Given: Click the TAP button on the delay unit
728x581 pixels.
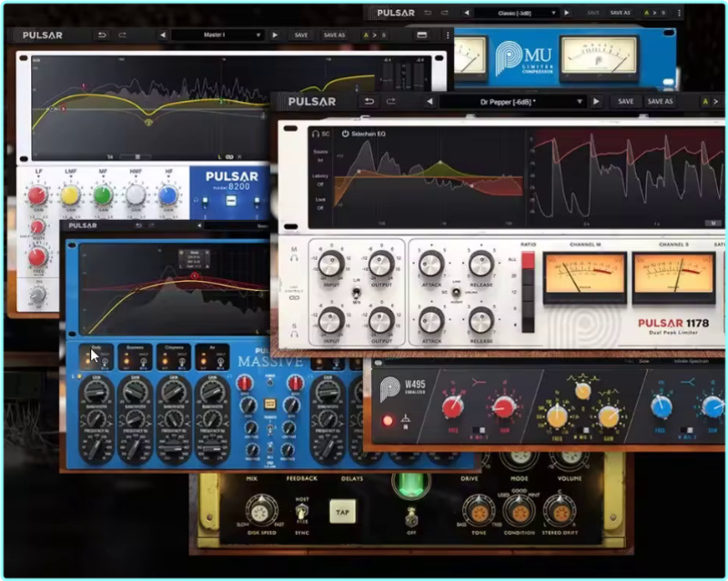Looking at the screenshot, I should pos(342,512).
